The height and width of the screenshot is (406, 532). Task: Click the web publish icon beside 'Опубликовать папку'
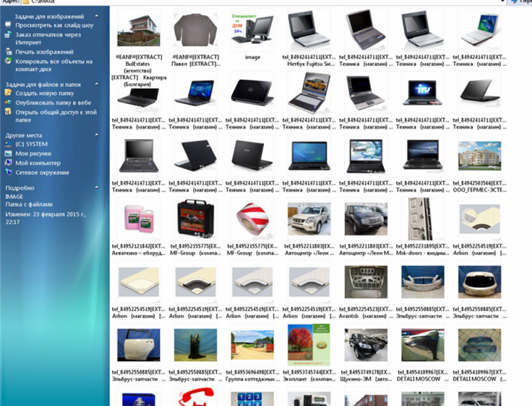click(7, 102)
